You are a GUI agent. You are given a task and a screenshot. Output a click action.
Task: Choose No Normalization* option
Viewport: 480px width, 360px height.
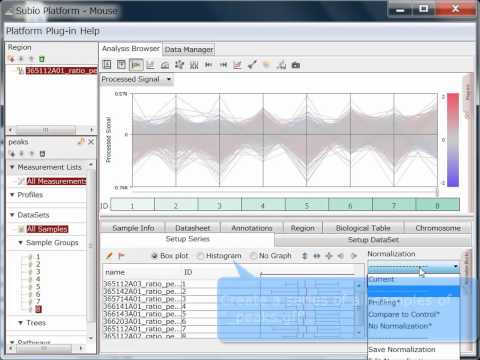coord(414,326)
